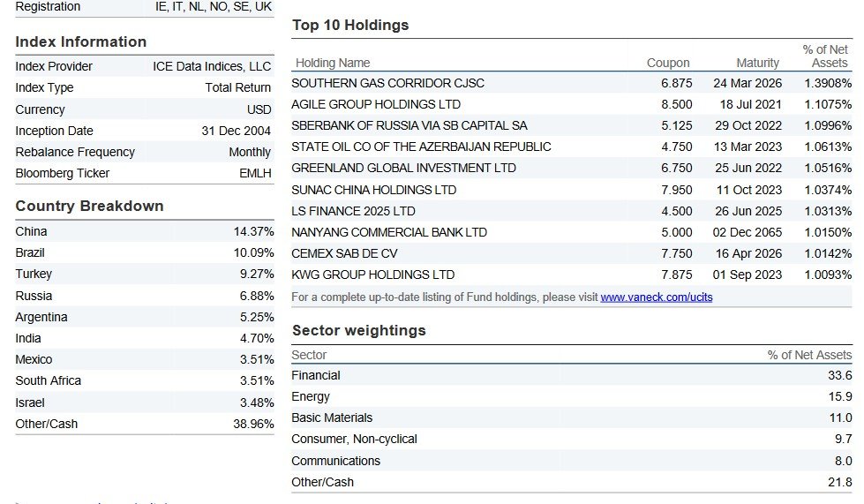
Task: Click the Maturity column header
Action: [x=757, y=63]
